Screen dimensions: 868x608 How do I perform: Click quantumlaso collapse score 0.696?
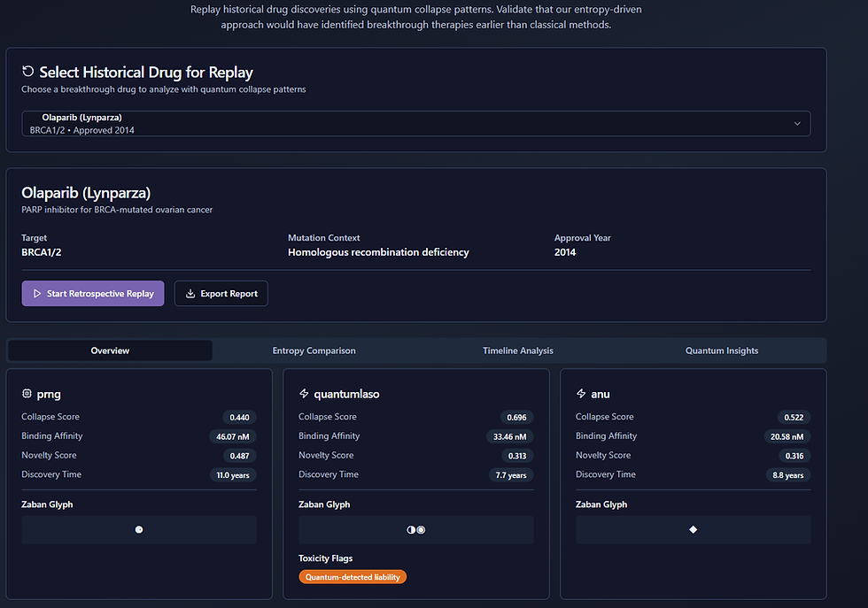pos(517,417)
